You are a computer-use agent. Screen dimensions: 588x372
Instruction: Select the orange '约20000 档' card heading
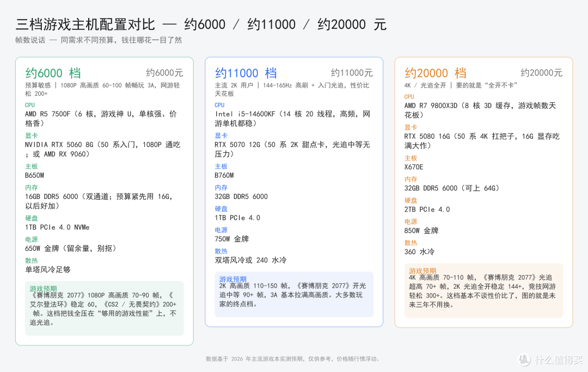[x=436, y=73]
